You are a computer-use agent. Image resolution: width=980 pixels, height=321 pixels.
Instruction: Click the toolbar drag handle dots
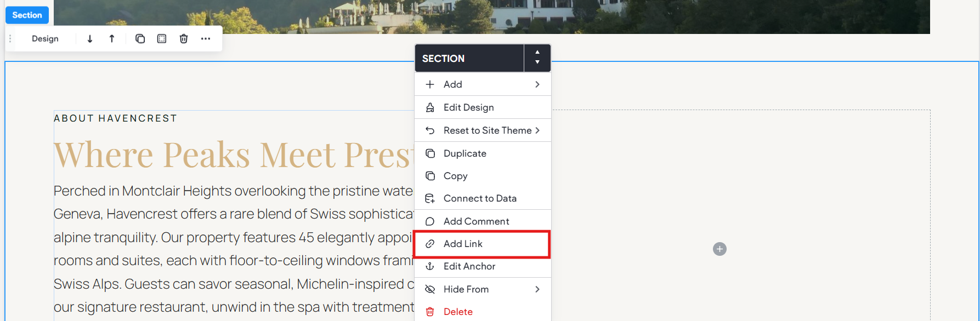coord(10,39)
